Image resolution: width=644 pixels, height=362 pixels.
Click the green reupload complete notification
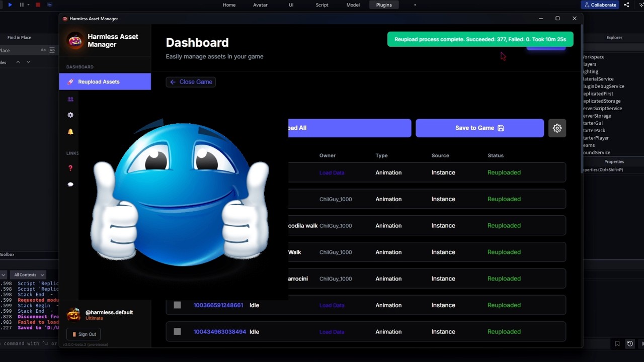point(480,39)
